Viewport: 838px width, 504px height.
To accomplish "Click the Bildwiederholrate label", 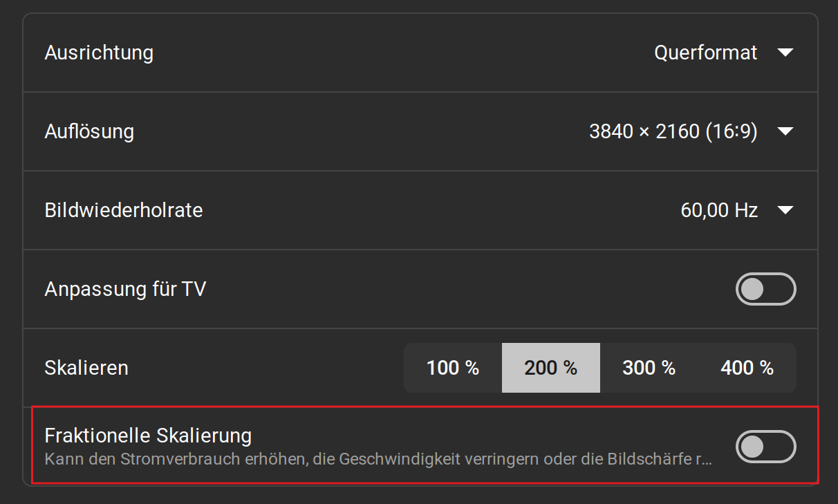I will (124, 210).
